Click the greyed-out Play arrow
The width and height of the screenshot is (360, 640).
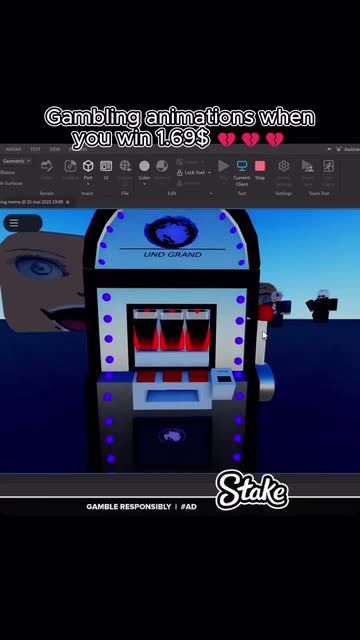coord(223,166)
